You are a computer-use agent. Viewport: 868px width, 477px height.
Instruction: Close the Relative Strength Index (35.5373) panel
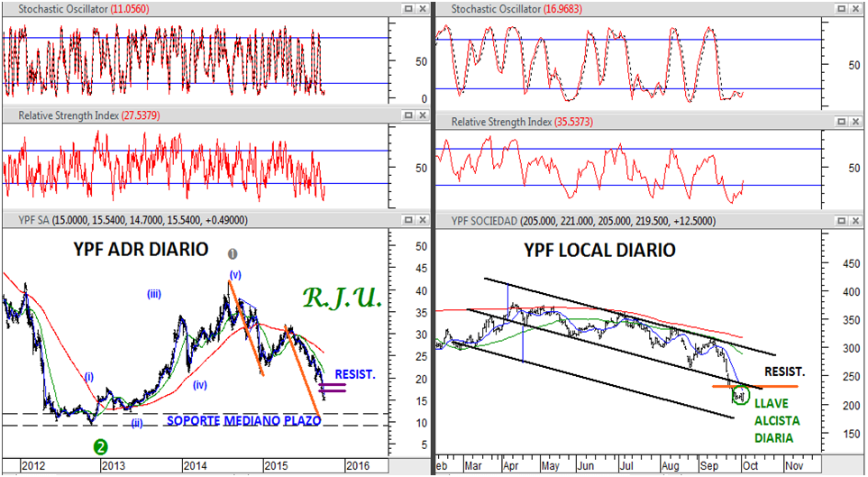855,122
